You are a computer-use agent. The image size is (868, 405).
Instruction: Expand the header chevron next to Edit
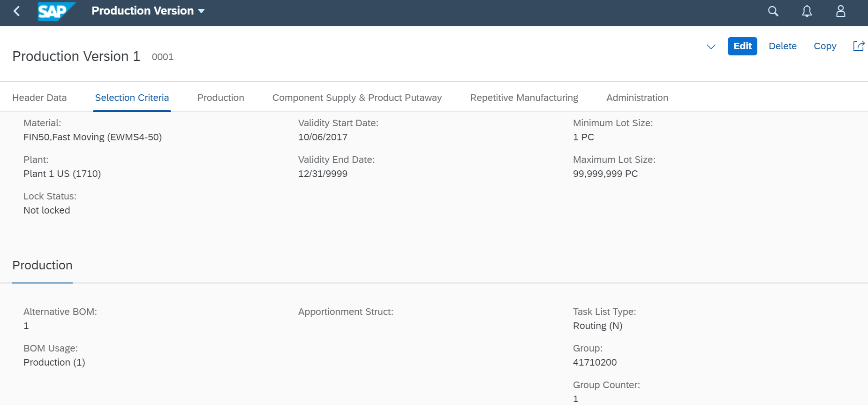[711, 46]
